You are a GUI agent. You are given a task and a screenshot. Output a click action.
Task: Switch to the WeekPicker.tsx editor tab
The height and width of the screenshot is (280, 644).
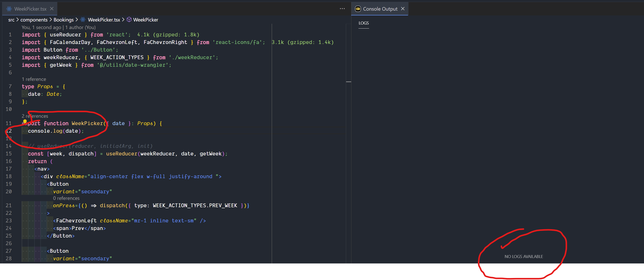pyautogui.click(x=30, y=9)
